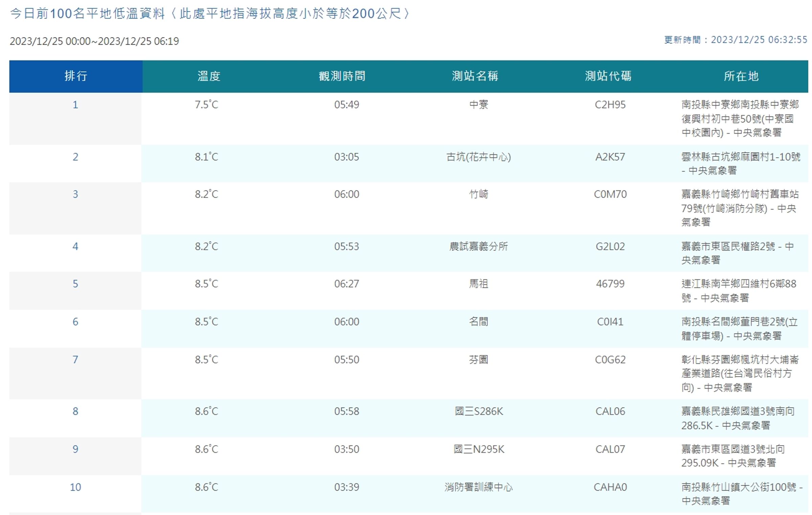Select station name 國三S286K
Screen dimensions: 812x515
click(x=479, y=411)
